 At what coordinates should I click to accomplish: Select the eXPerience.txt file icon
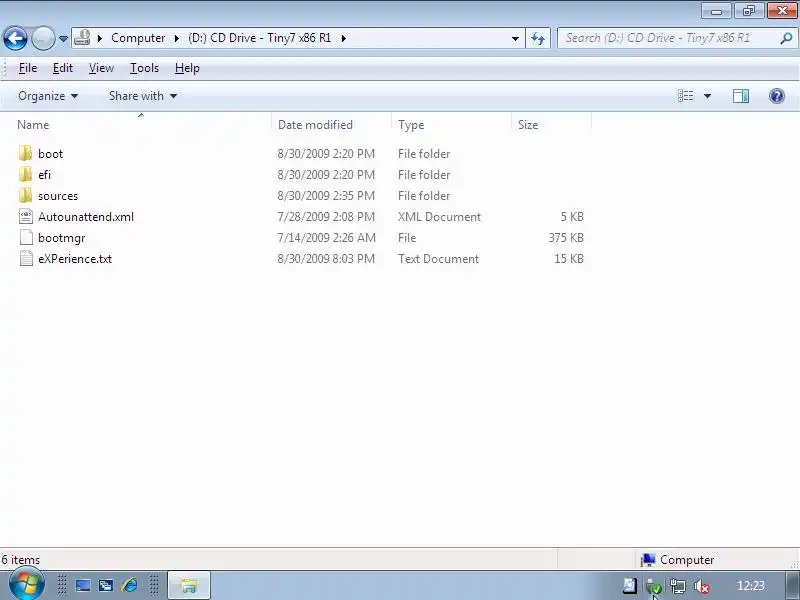coord(26,258)
